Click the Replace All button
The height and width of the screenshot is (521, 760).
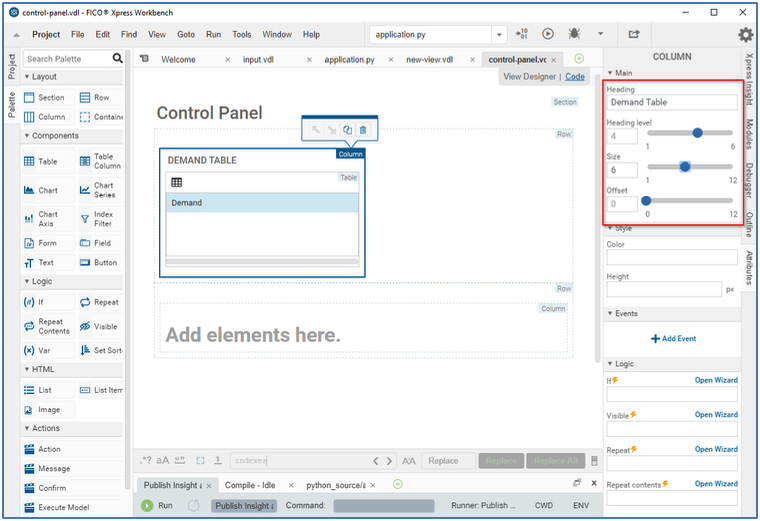pyautogui.click(x=555, y=461)
